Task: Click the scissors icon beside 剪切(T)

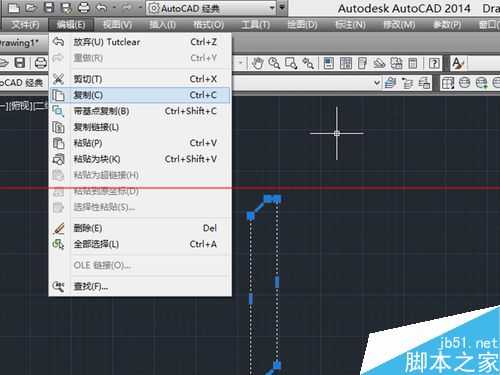Action: (x=58, y=79)
